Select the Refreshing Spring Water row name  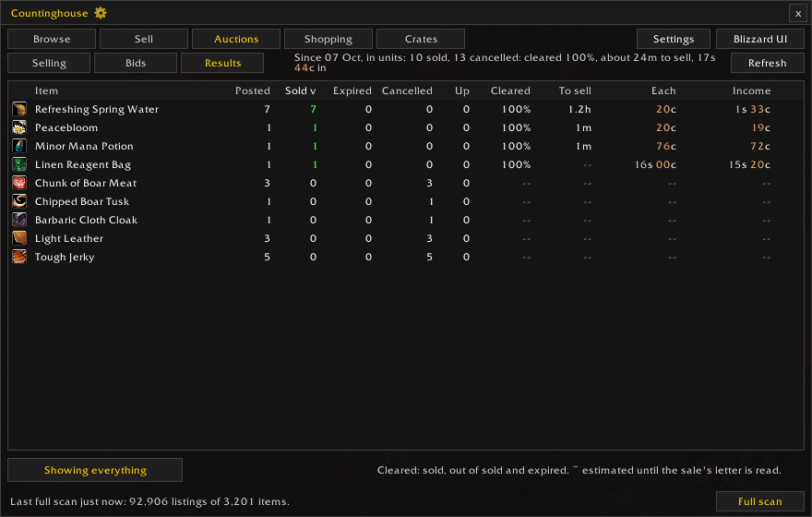(x=97, y=109)
